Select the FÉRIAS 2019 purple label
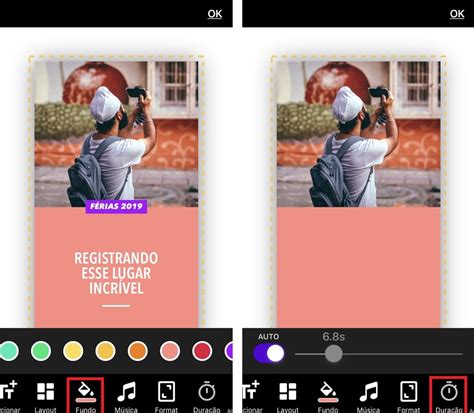This screenshot has width=474, height=413. pos(116,206)
